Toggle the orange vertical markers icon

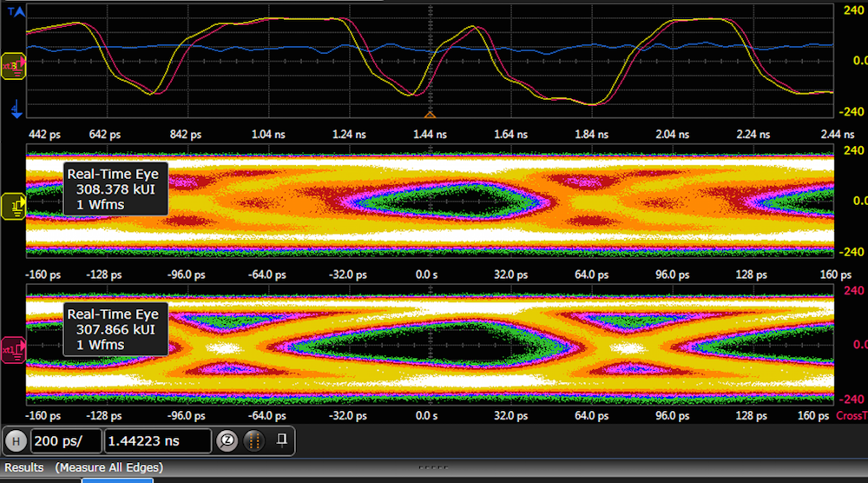253,440
